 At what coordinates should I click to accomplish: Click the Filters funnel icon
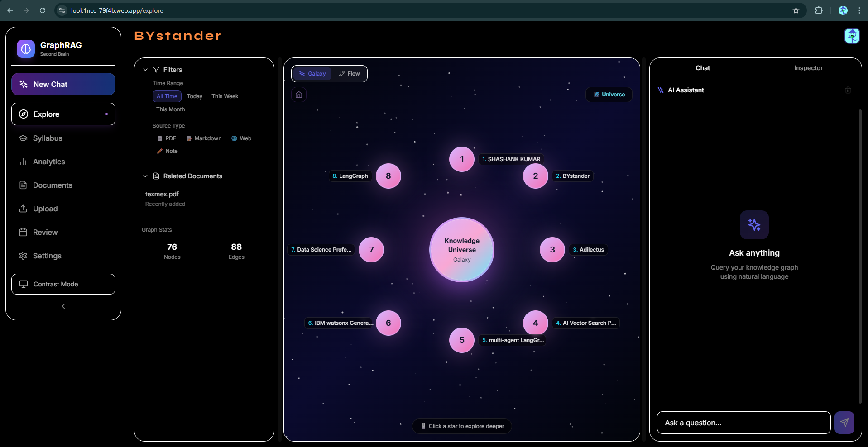[156, 70]
